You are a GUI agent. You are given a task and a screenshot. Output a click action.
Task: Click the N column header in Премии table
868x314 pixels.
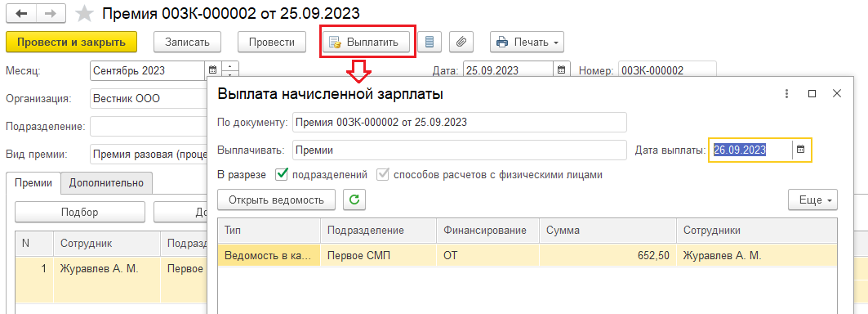34,244
